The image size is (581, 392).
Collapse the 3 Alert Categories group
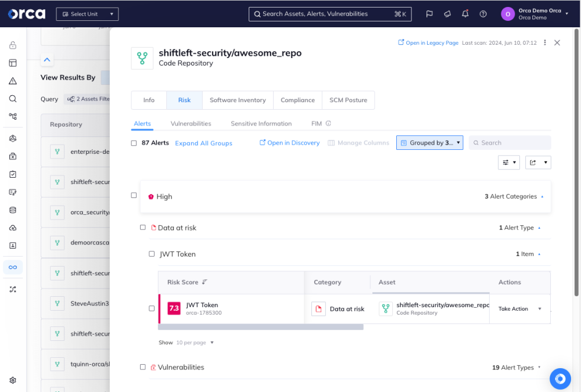pos(542,197)
